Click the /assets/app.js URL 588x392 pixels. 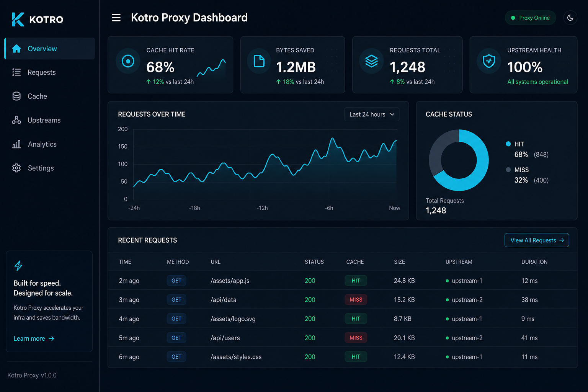(x=230, y=281)
